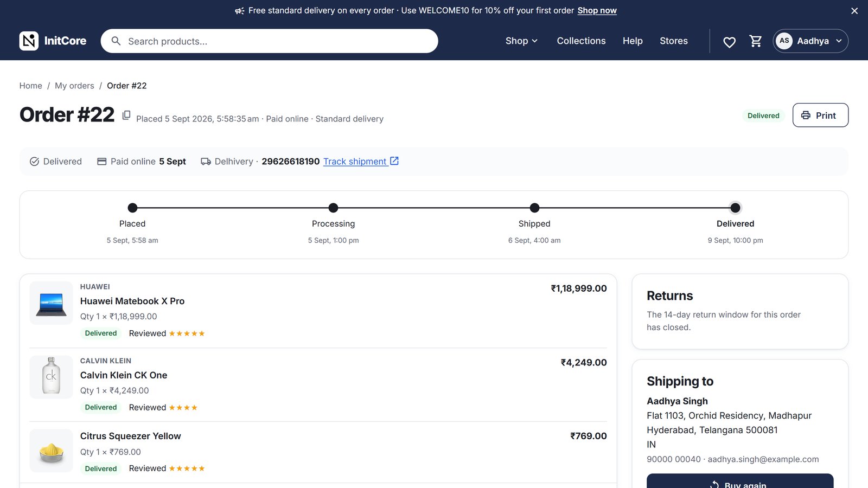Click the Delivered status badge near Print

(x=763, y=115)
